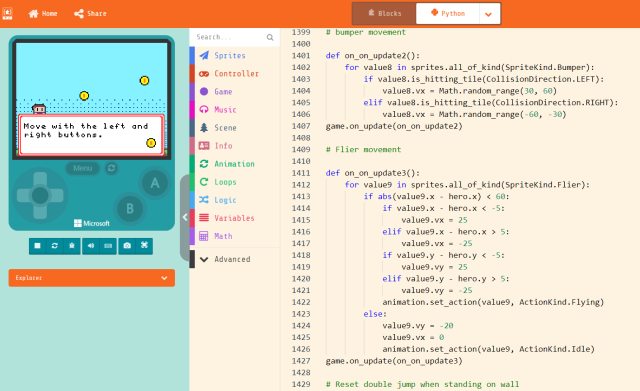
Task: Click the Animation refresh-arrows icon
Action: coord(204,164)
